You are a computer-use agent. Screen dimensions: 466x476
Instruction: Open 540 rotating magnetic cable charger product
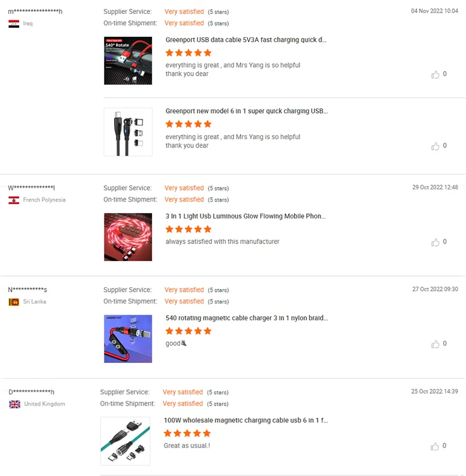click(246, 318)
